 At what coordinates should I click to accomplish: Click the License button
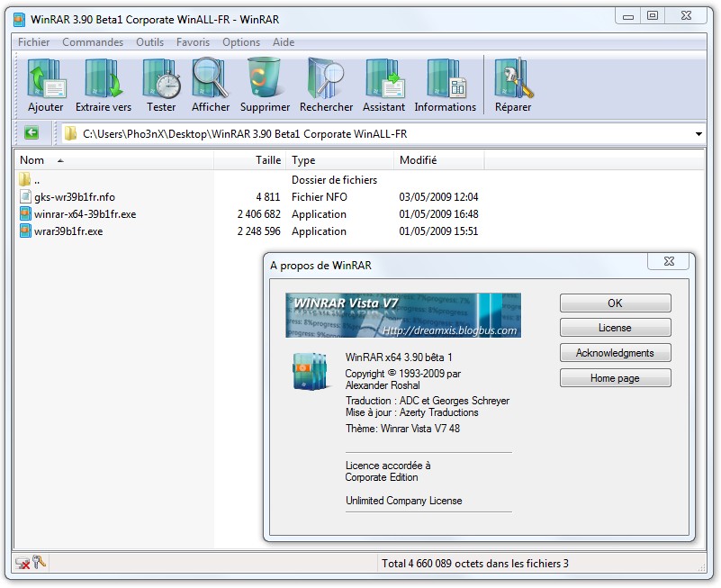(615, 328)
